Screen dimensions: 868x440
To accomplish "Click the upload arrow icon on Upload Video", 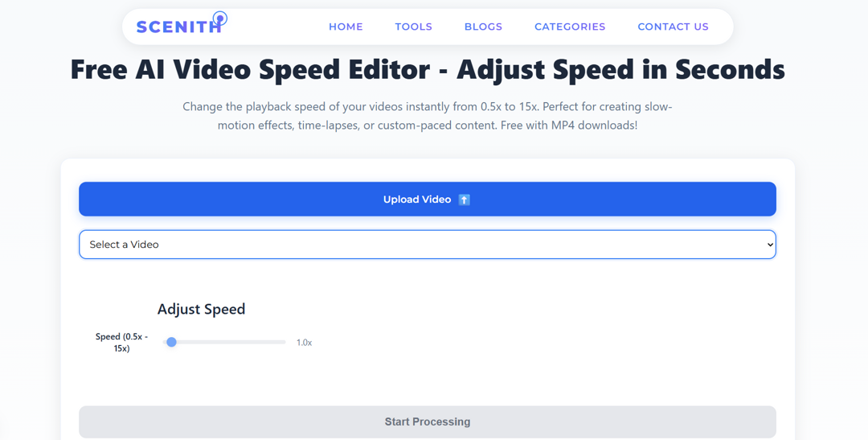I will 465,199.
